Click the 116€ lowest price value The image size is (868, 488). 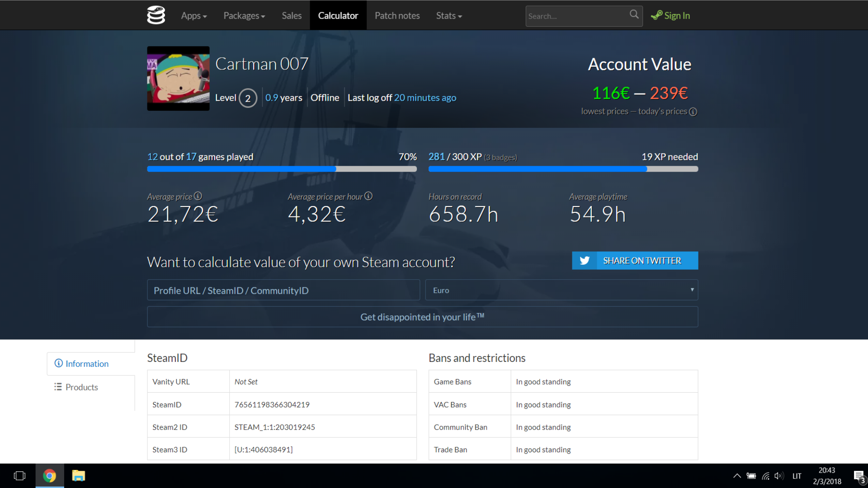(611, 93)
